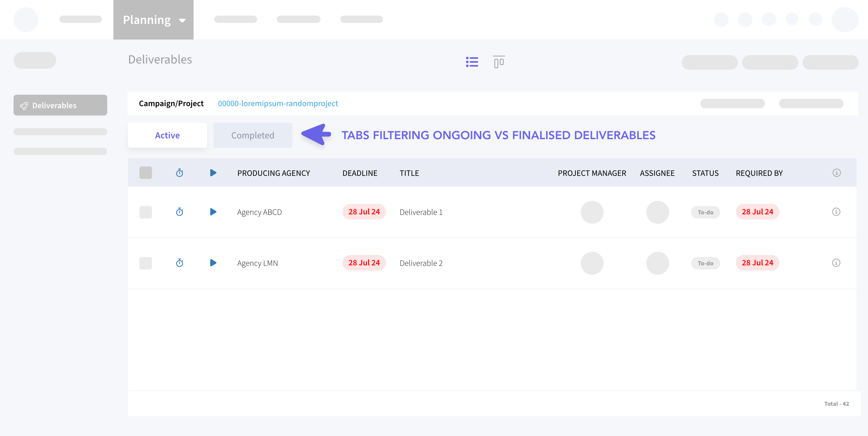The image size is (868, 436).
Task: Switch to the Active tab
Action: tap(168, 135)
